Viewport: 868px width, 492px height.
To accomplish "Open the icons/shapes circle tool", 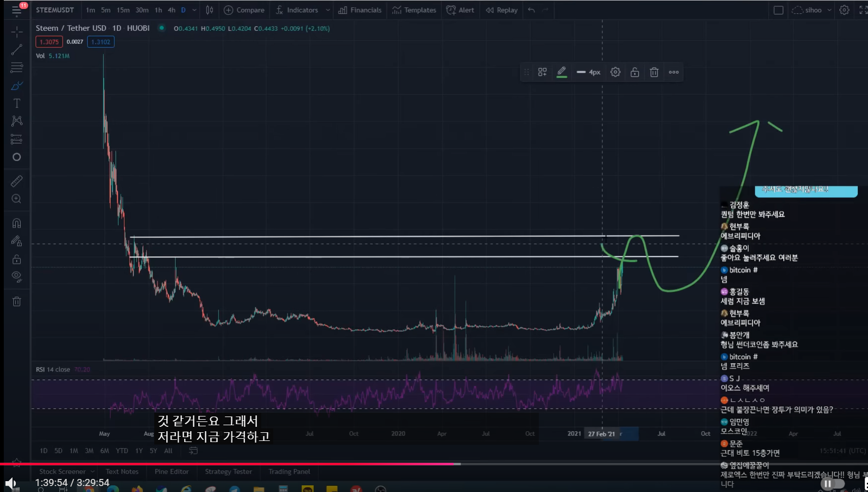I will [17, 157].
